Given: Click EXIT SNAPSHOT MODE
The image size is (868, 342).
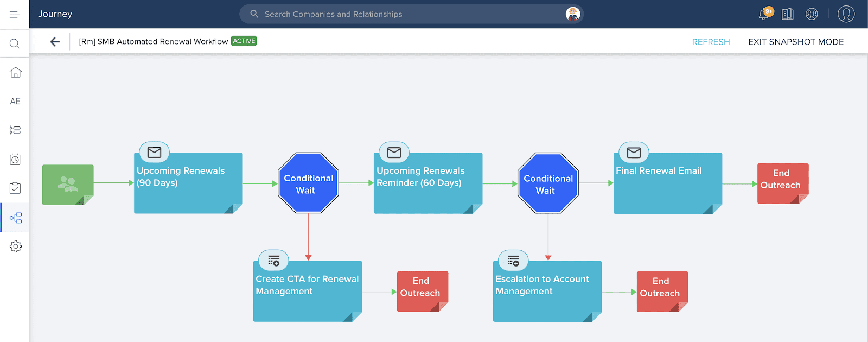Looking at the screenshot, I should click(795, 42).
